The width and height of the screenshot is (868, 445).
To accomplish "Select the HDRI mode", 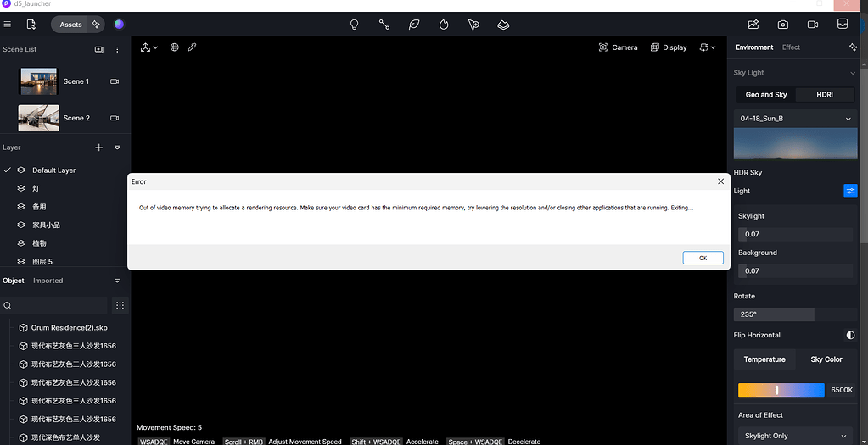I will 825,95.
